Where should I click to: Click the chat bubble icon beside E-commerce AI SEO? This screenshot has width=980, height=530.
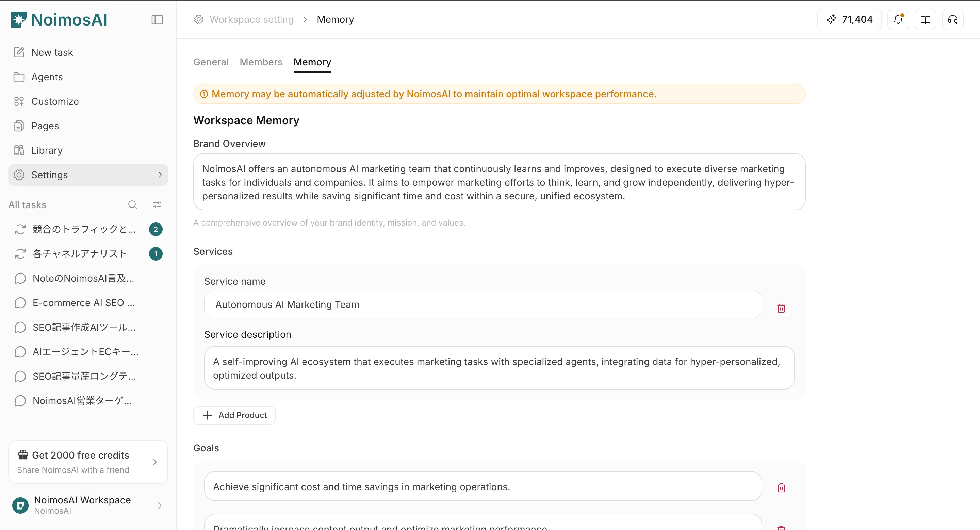click(x=20, y=303)
